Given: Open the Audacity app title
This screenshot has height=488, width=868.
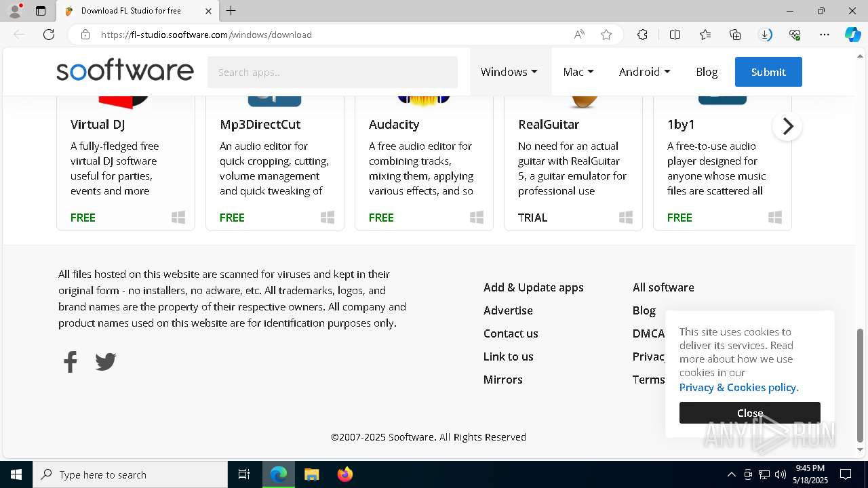Looking at the screenshot, I should click(394, 124).
